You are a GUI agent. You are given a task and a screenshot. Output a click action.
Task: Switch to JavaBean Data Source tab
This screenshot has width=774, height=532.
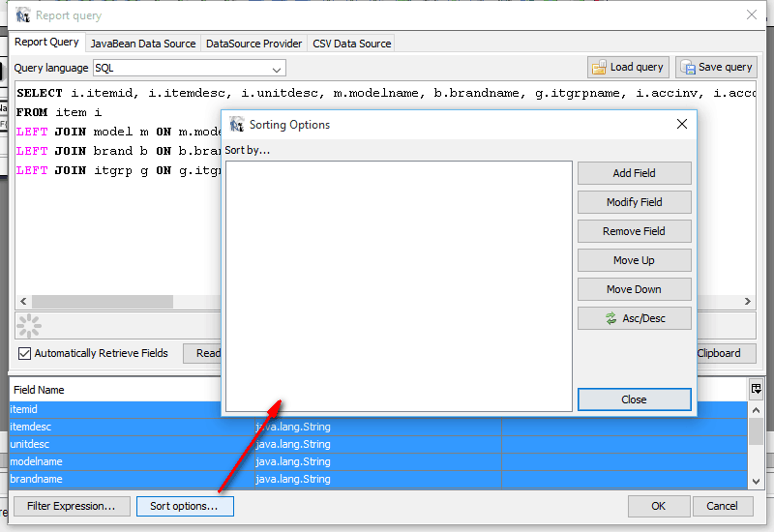point(142,44)
